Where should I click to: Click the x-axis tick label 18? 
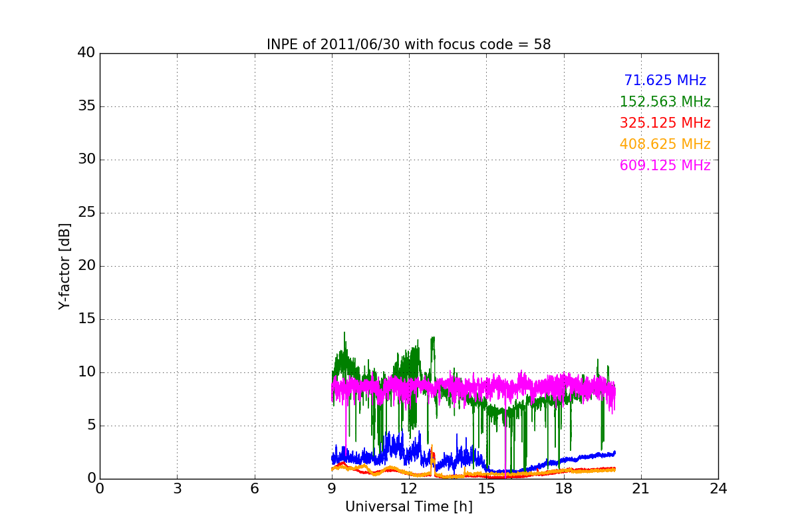pos(563,489)
